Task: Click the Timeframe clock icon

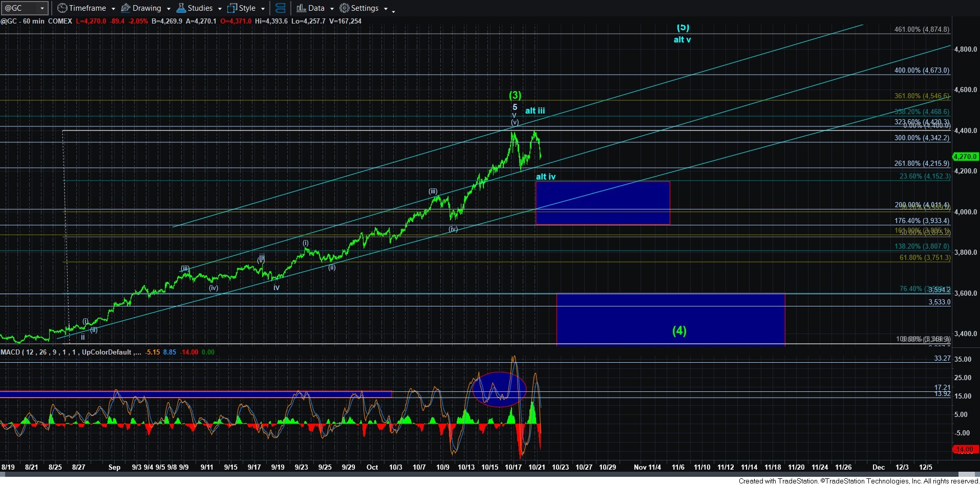Action: [x=62, y=8]
